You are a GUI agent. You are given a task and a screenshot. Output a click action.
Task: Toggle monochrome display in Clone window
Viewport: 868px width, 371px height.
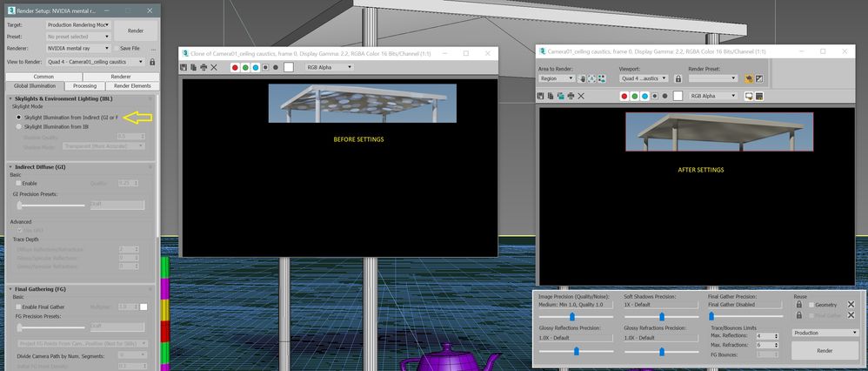click(x=275, y=67)
